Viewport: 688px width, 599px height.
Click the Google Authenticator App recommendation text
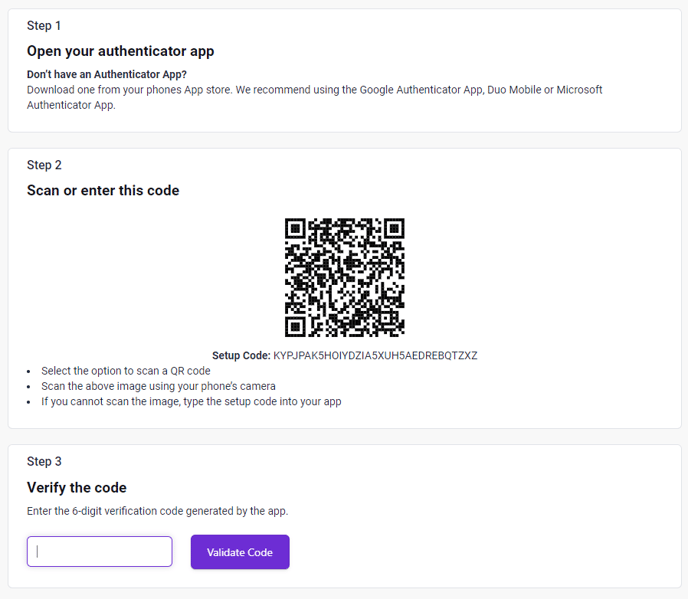(x=421, y=90)
